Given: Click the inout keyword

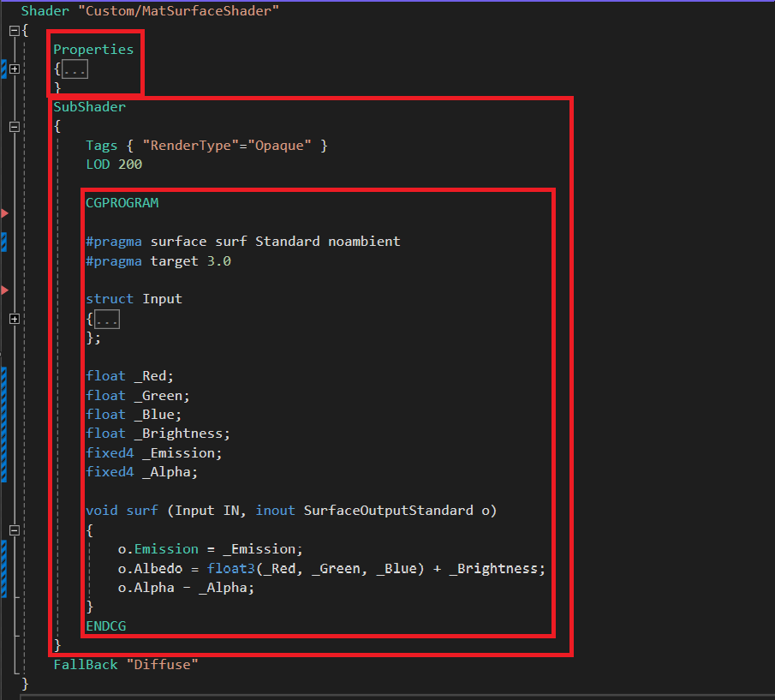Looking at the screenshot, I should [275, 510].
